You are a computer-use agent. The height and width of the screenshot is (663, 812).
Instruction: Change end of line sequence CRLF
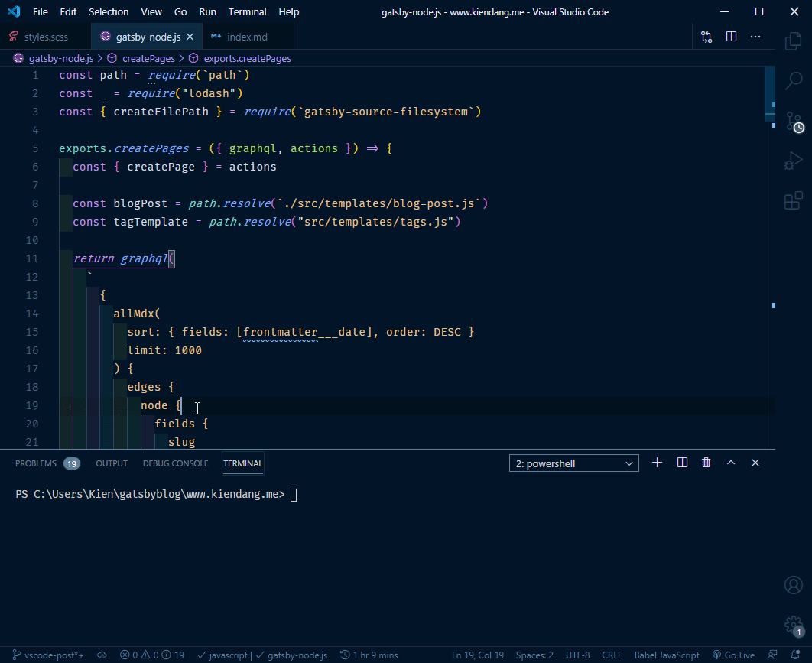612,655
